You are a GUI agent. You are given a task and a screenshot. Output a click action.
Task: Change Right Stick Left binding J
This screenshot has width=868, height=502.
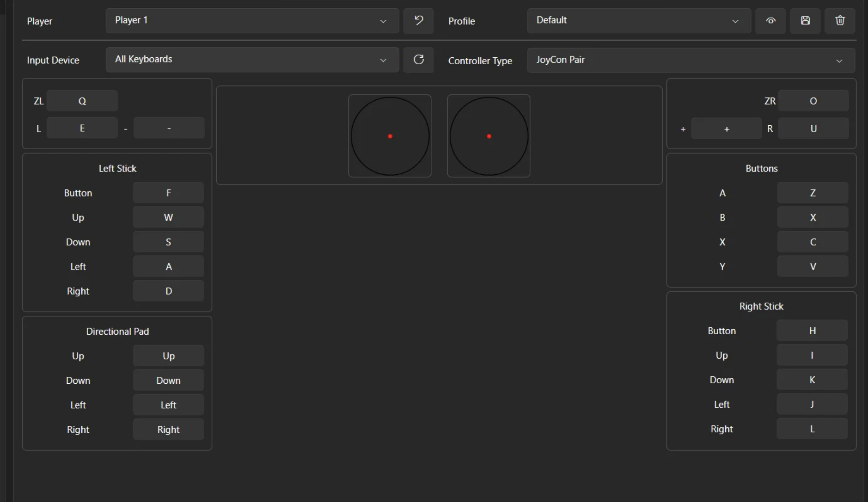pos(812,404)
